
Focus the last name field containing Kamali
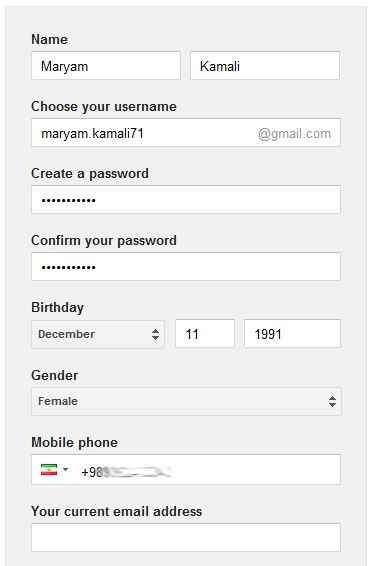265,66
